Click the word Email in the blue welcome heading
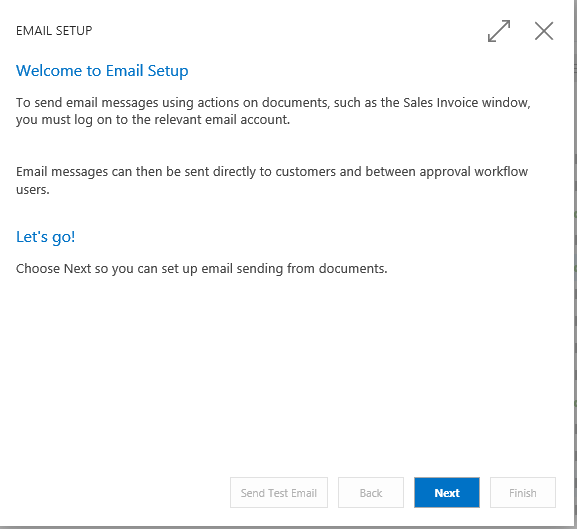This screenshot has height=529, width=577. [124, 71]
